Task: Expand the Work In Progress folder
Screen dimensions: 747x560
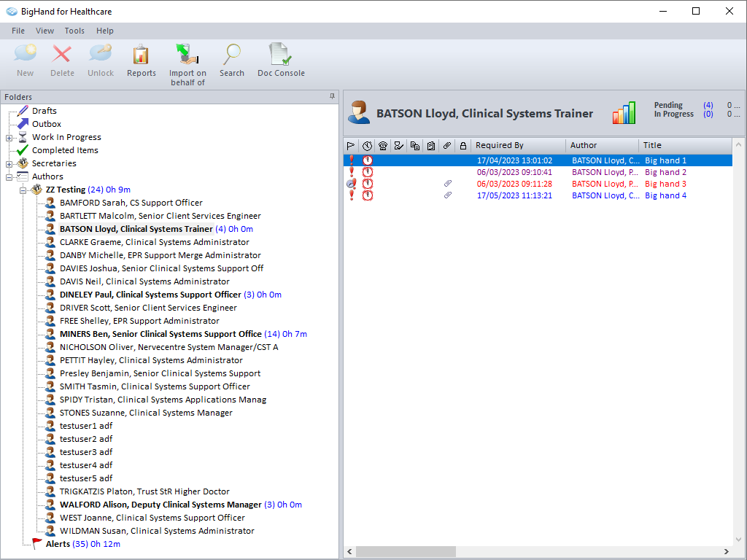Action: (x=9, y=138)
